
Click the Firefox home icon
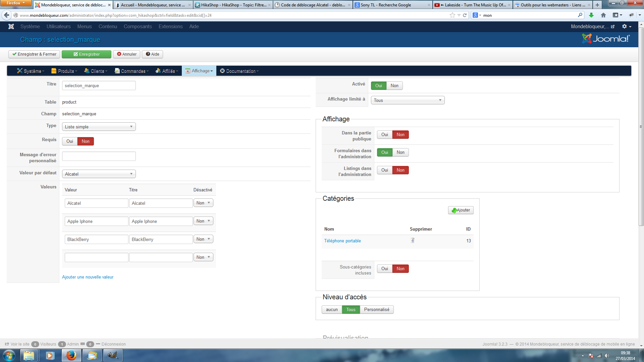click(603, 15)
